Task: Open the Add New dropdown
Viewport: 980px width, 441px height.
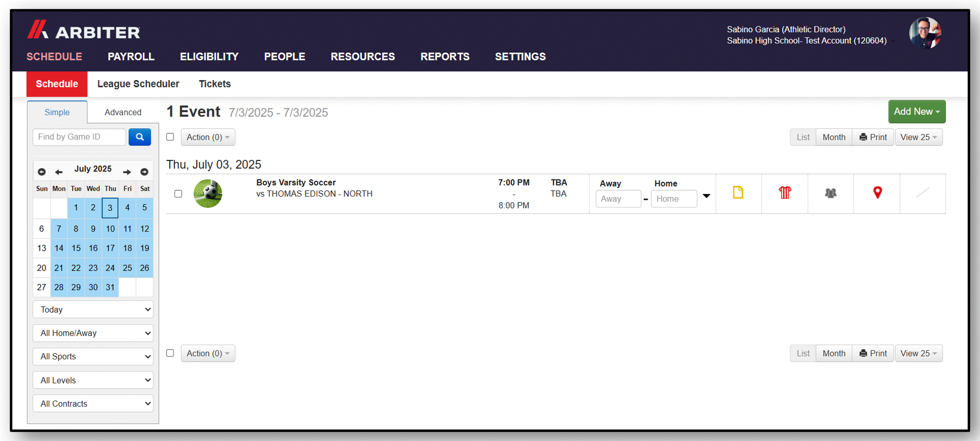Action: 917,111
